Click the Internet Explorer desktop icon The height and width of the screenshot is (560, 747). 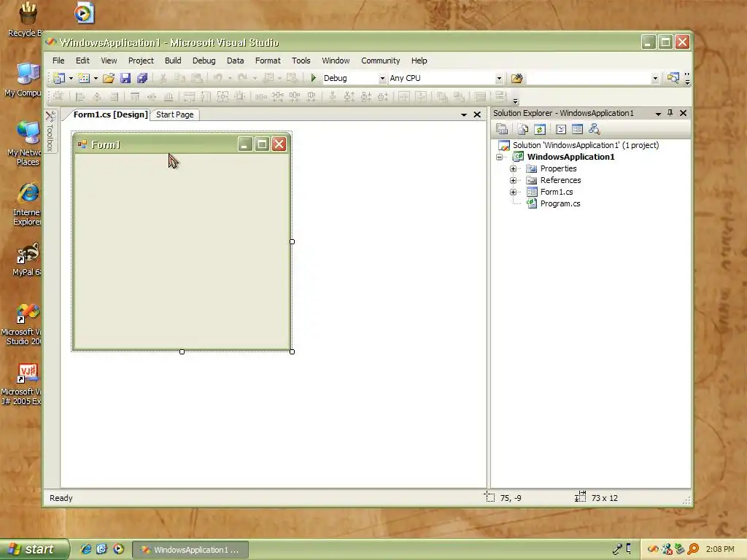pos(27,203)
